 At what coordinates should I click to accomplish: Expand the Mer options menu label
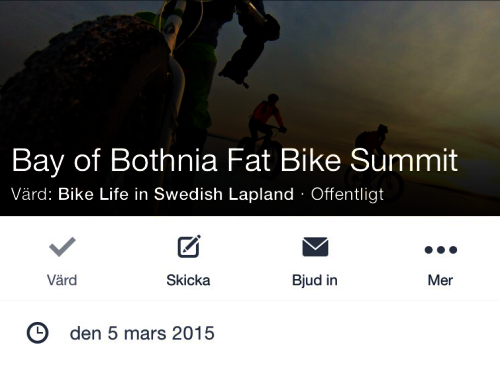click(x=440, y=280)
